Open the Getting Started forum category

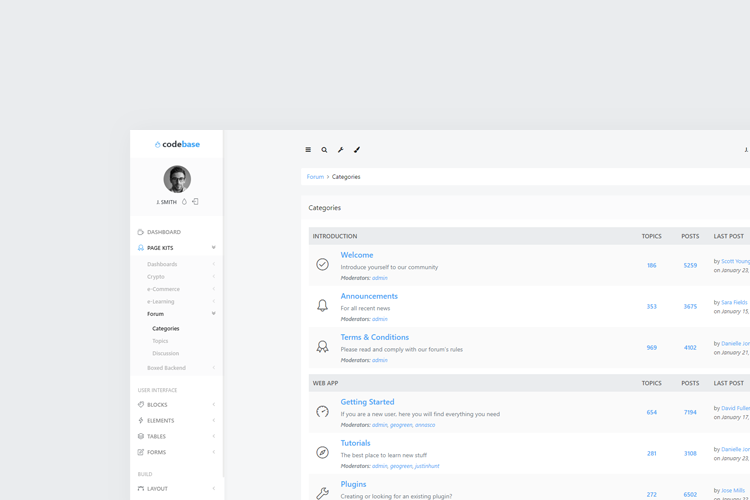click(x=367, y=402)
